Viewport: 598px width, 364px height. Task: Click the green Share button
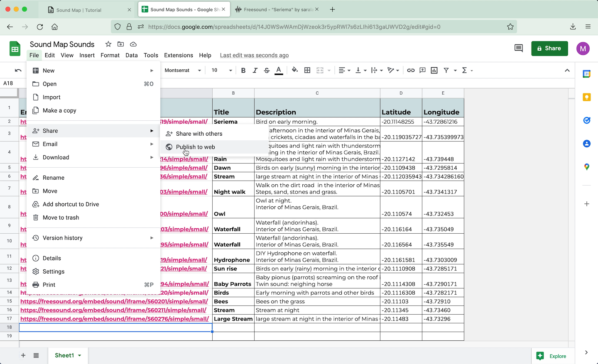549,48
